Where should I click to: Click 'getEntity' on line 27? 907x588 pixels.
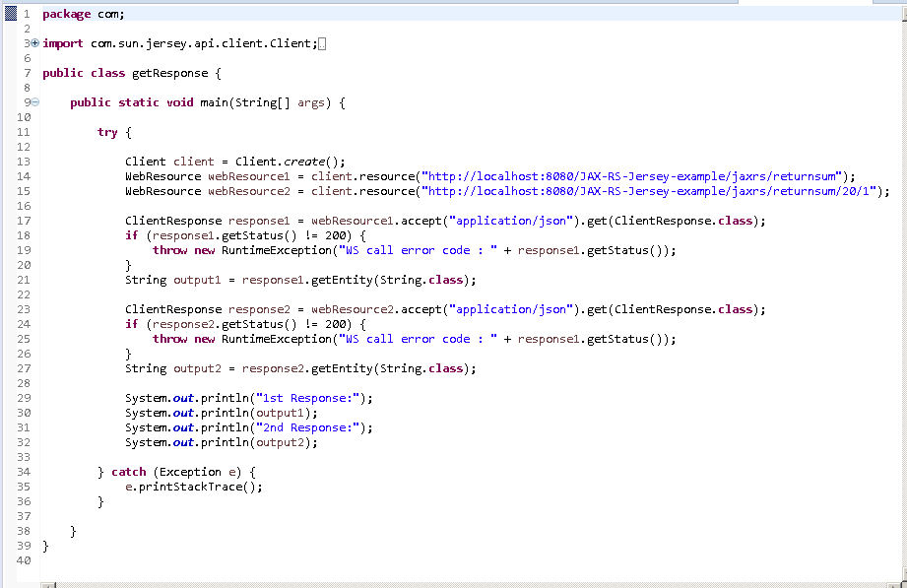point(342,368)
